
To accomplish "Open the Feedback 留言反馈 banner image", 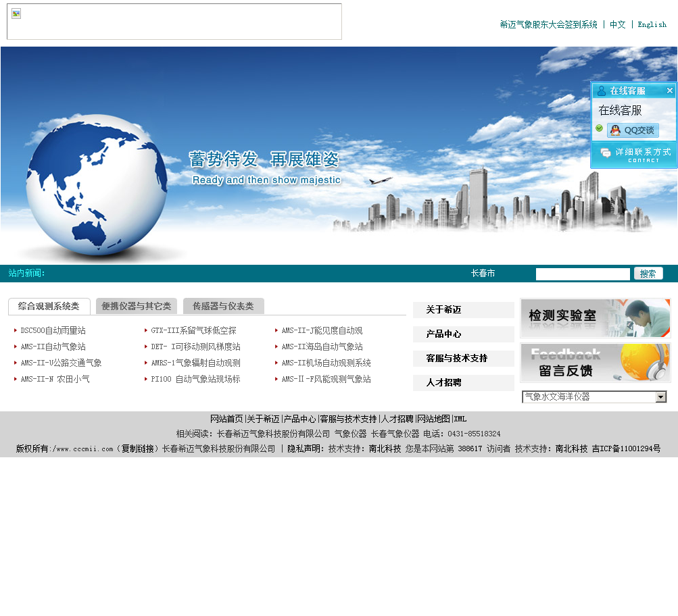I will [596, 363].
